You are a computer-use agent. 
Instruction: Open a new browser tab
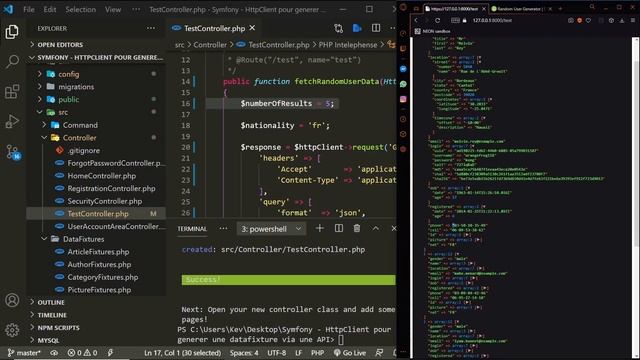(560, 9)
